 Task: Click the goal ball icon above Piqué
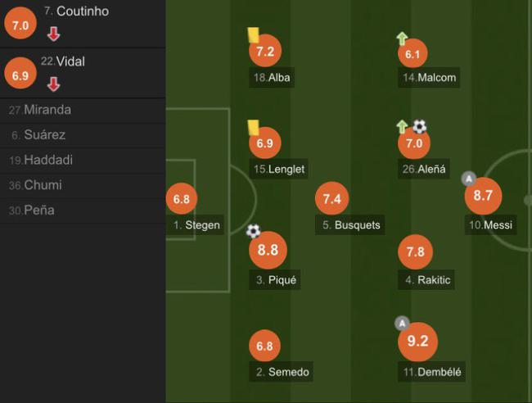click(x=253, y=232)
